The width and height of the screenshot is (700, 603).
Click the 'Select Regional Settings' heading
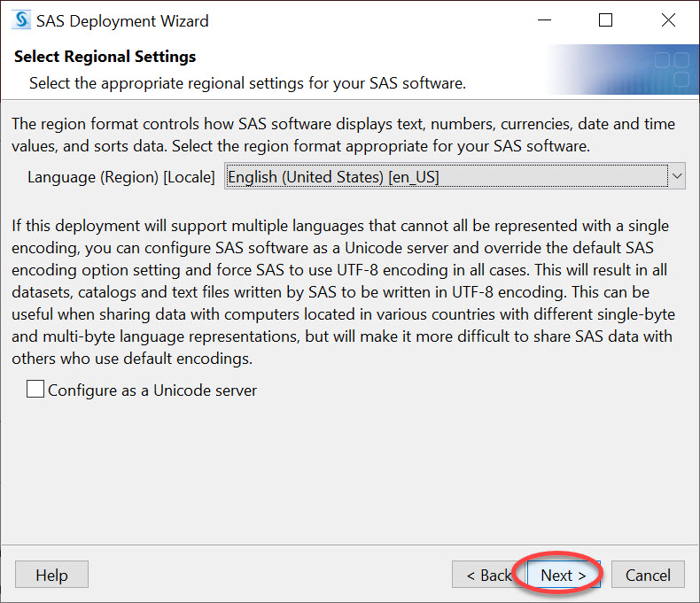point(105,57)
